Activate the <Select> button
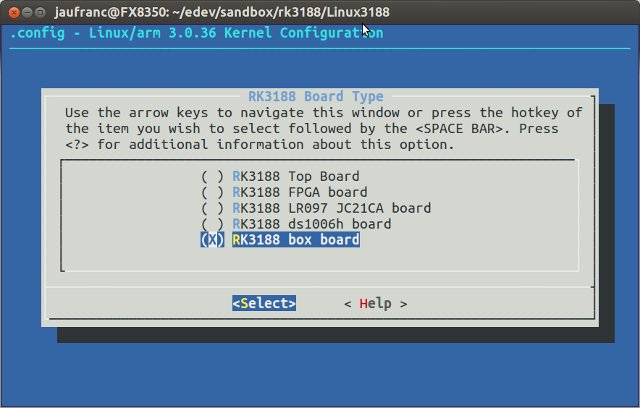Screen dimensions: 640x408 264,303
